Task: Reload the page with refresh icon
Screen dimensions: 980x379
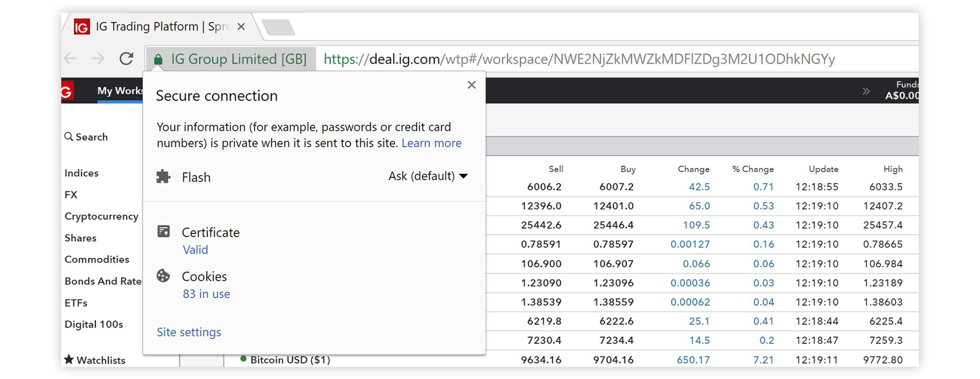Action: tap(126, 58)
